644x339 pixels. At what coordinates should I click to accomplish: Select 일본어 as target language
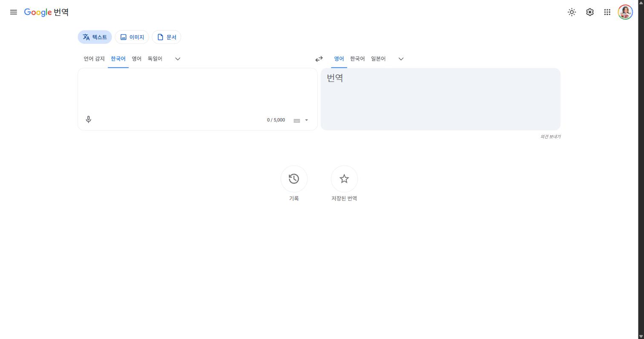[x=378, y=59]
